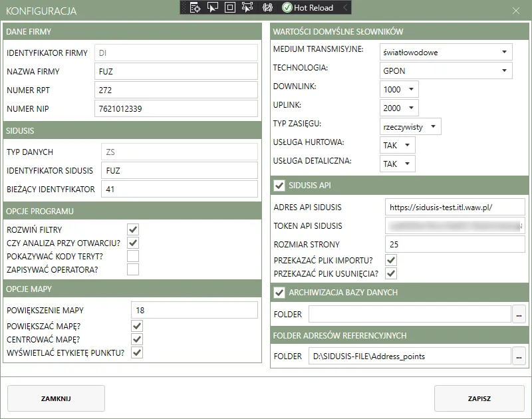Click the debug toolbar drag grip

point(184,7)
